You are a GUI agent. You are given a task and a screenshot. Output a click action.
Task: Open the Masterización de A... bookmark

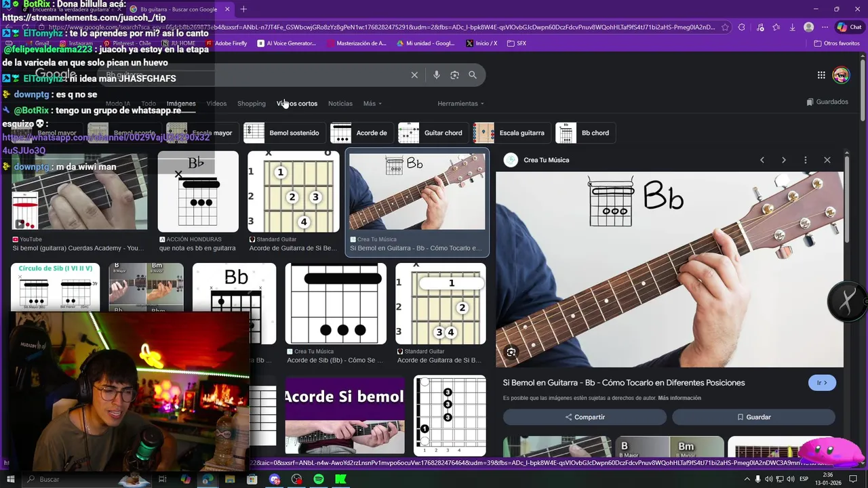357,43
